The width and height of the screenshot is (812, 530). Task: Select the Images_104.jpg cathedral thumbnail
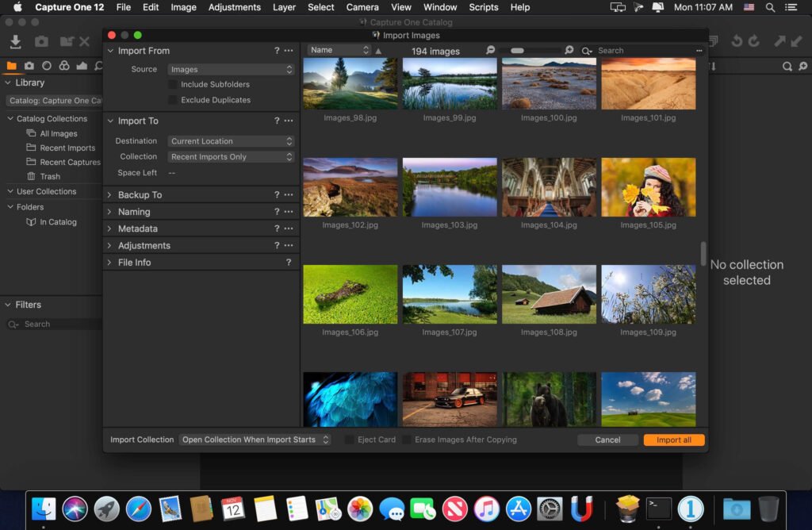(x=549, y=186)
